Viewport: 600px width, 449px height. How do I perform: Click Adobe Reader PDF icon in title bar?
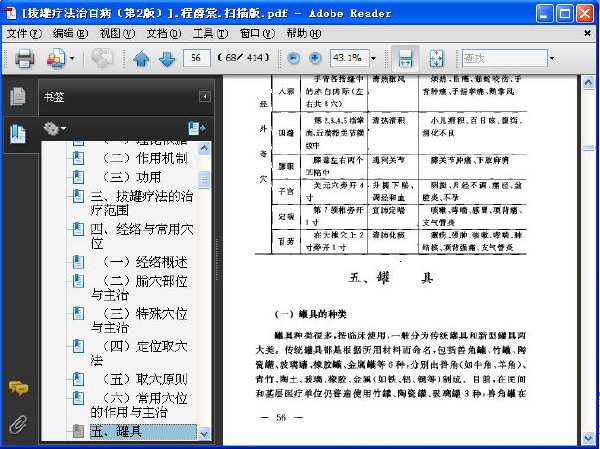click(10, 13)
